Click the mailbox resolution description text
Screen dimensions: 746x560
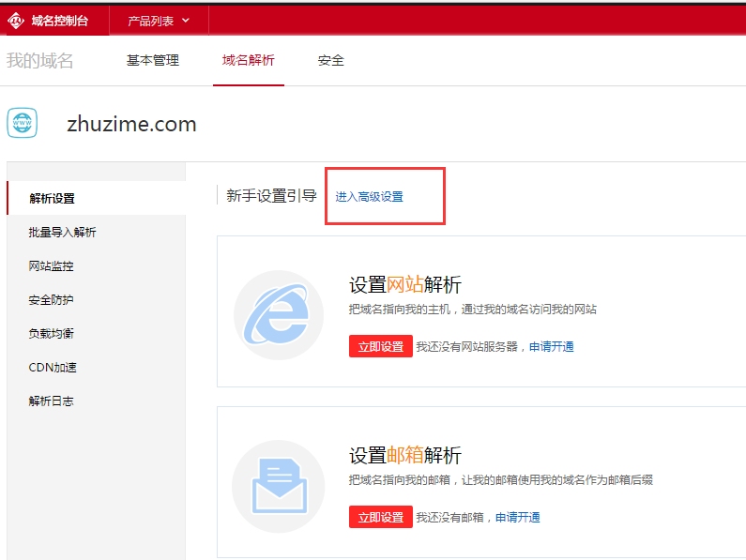(x=500, y=479)
